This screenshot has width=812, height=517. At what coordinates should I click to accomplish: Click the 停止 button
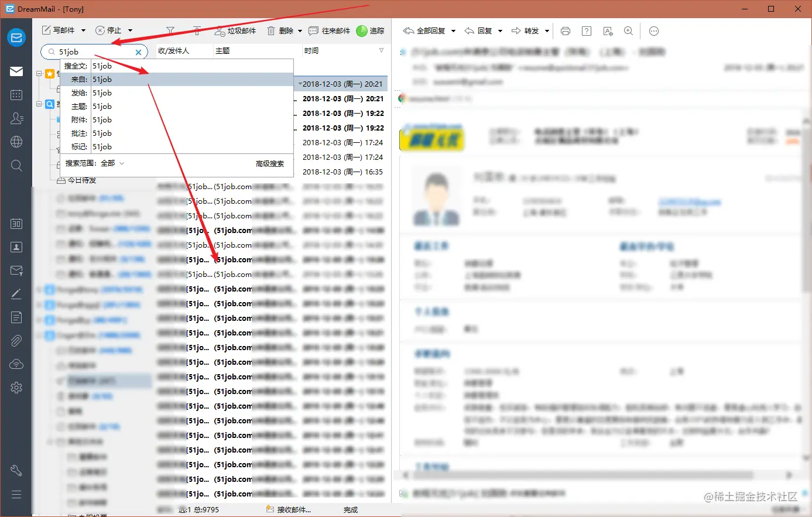[x=108, y=30]
